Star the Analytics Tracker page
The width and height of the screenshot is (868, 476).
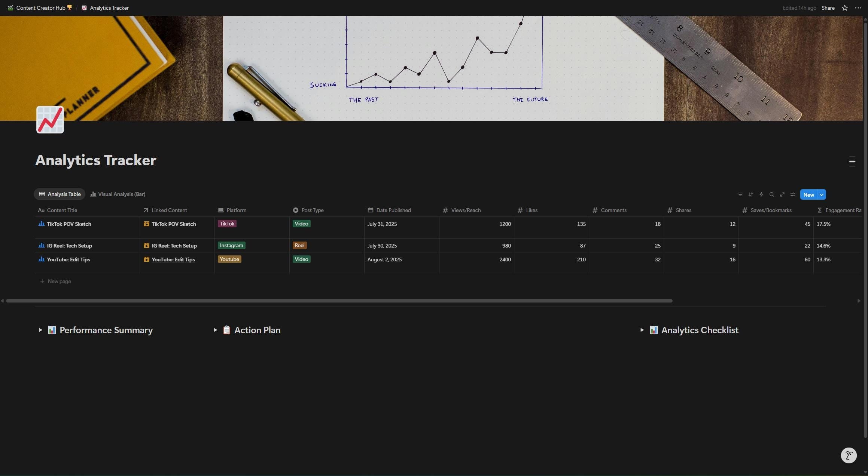pyautogui.click(x=844, y=7)
